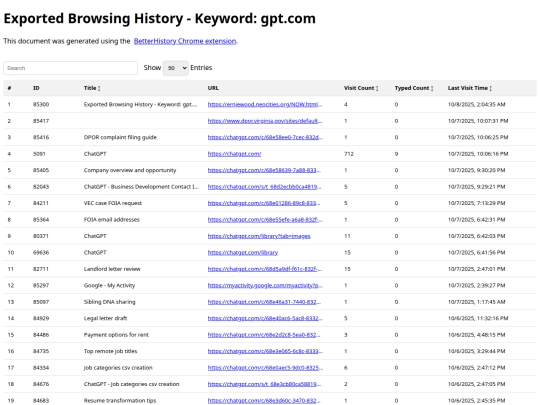Open the dpor.virginia.gov URL in row 2
540x405 pixels.
pos(265,121)
